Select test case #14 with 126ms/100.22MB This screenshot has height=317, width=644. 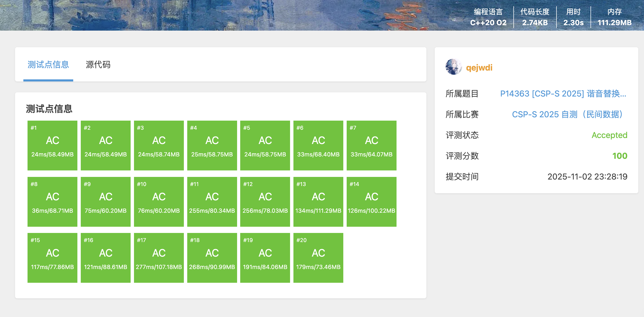[371, 202]
